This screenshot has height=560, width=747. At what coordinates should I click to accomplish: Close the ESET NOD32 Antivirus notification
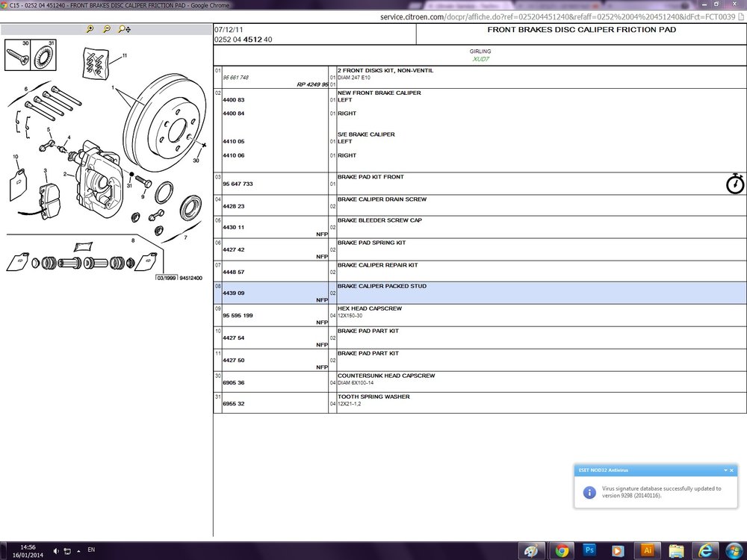click(x=732, y=470)
